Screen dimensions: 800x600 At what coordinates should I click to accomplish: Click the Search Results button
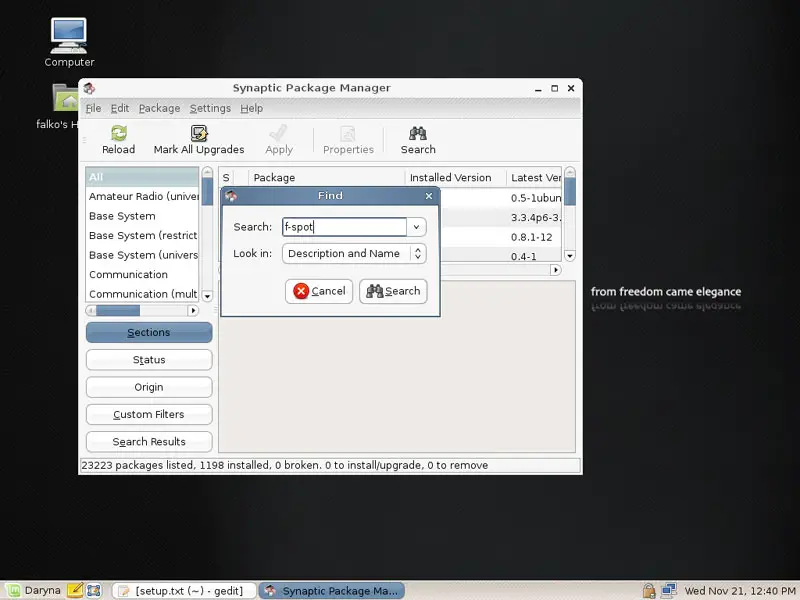(x=149, y=442)
